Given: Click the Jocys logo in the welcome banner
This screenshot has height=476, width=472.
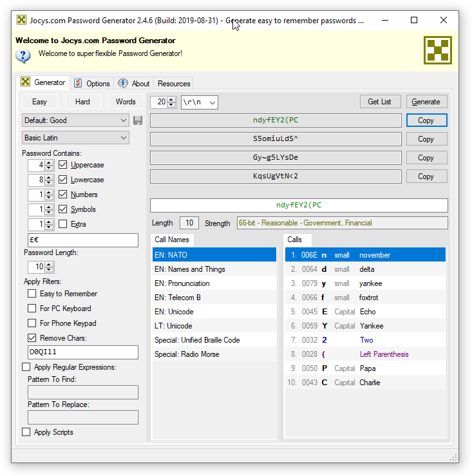Looking at the screenshot, I should coord(437,50).
